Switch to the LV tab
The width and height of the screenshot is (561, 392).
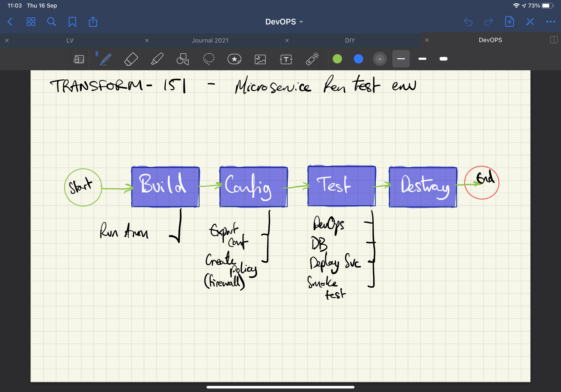70,40
